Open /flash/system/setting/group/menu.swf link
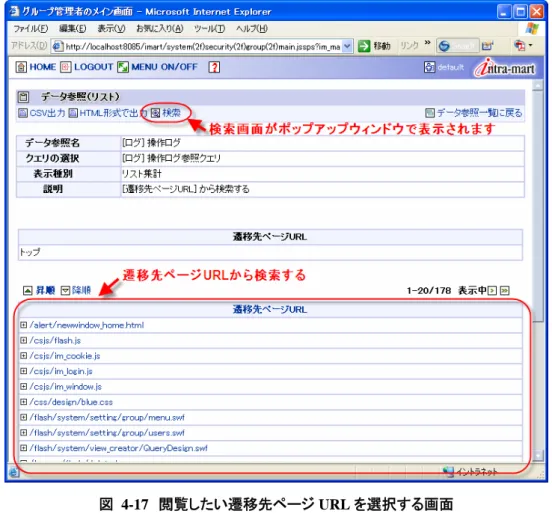This screenshot has width=552, height=514. pos(107,418)
